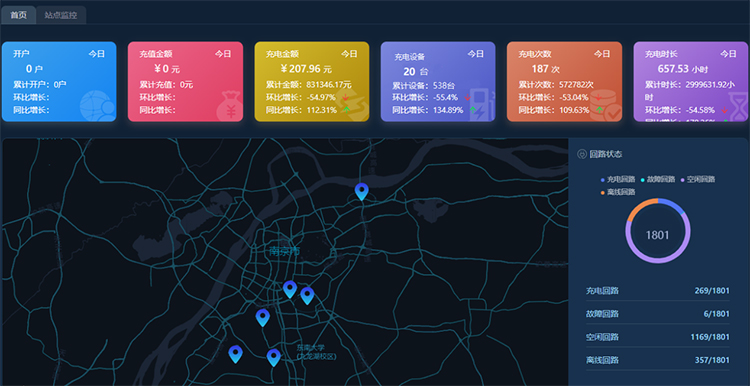Toggle the 离线回路 legend item
The image size is (750, 386).
618,192
